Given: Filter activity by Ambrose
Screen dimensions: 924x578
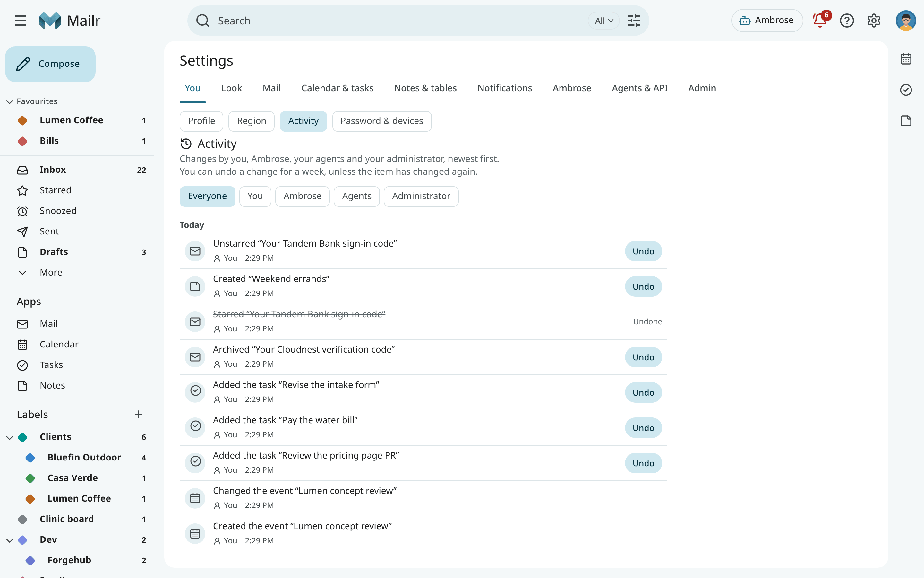Looking at the screenshot, I should tap(303, 197).
